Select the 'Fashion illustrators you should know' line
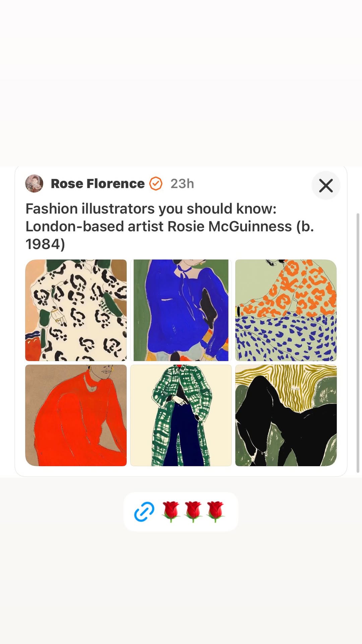Viewport: 362px width, 644px height. pos(151,209)
